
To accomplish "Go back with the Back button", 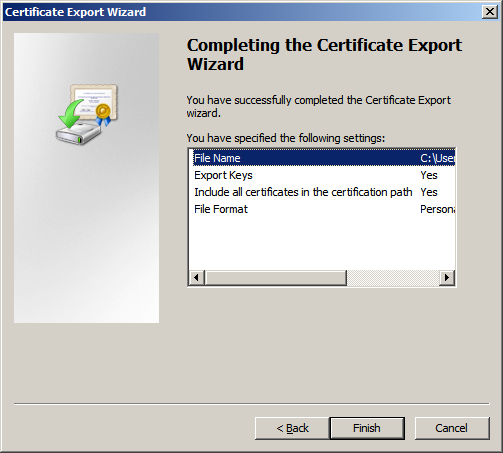I will click(292, 428).
